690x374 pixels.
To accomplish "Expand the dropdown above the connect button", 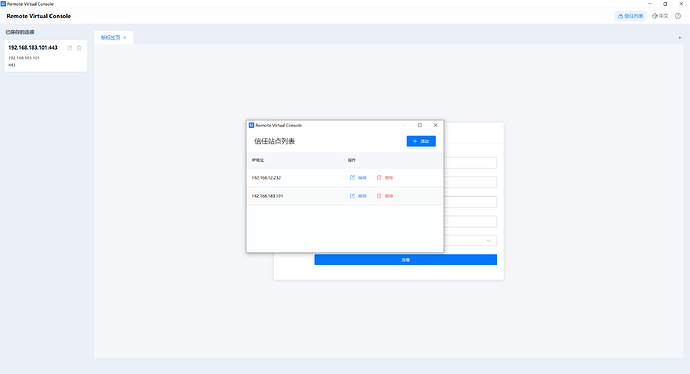I will pyautogui.click(x=470, y=241).
